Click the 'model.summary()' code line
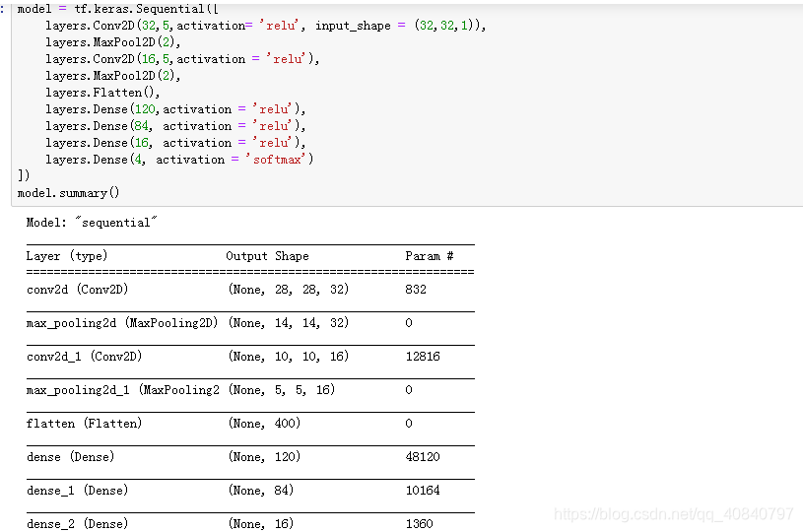803x532 pixels. click(x=68, y=193)
